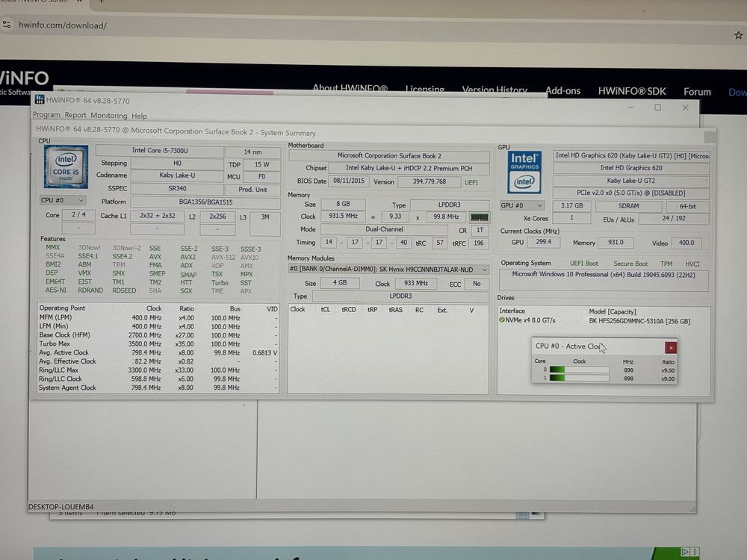Click the UEFI Boot indicator

click(x=583, y=264)
